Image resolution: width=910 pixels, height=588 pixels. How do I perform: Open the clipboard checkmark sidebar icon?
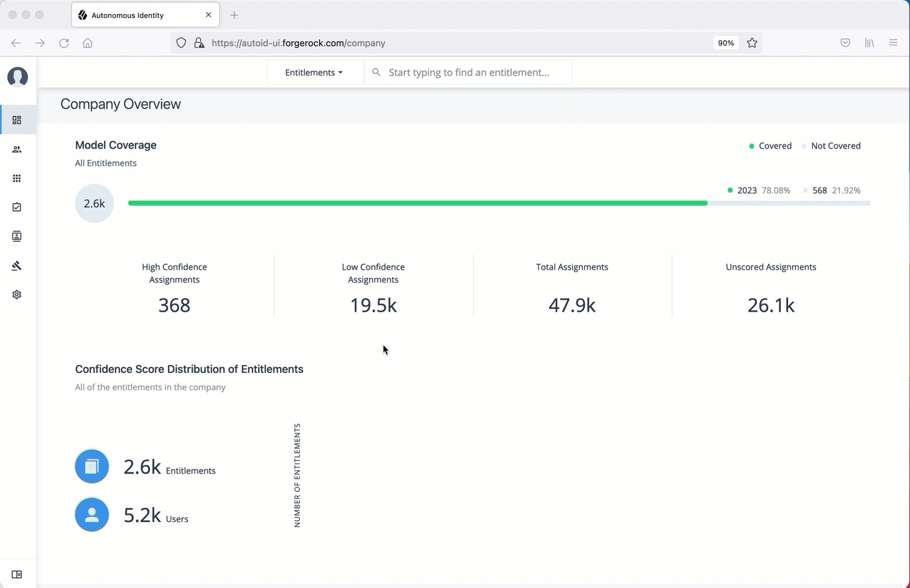(17, 207)
